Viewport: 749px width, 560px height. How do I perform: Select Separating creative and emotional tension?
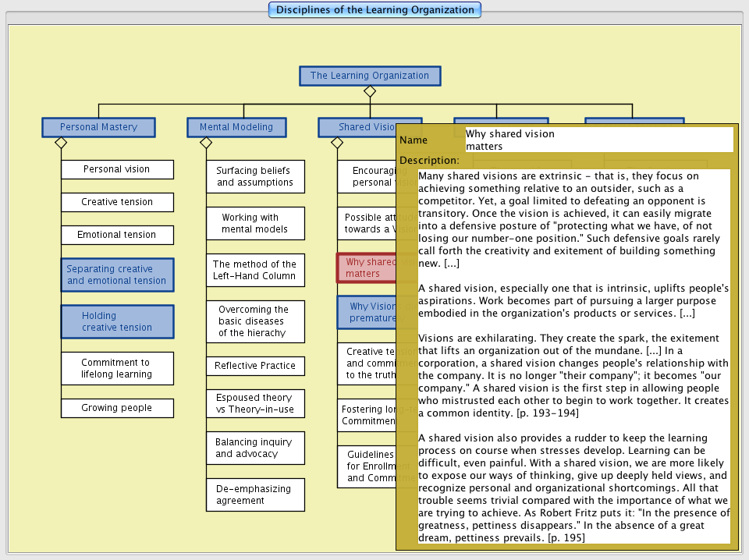click(117, 275)
